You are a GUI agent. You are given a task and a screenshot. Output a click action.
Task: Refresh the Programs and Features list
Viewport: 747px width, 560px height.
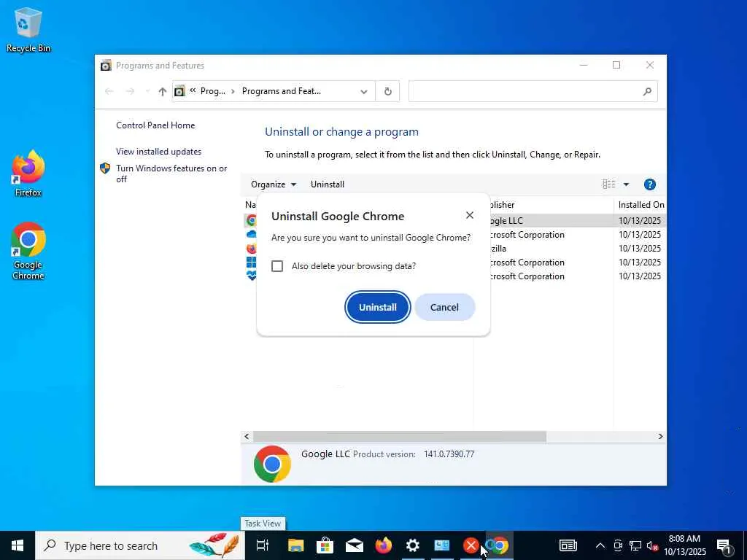pos(388,91)
